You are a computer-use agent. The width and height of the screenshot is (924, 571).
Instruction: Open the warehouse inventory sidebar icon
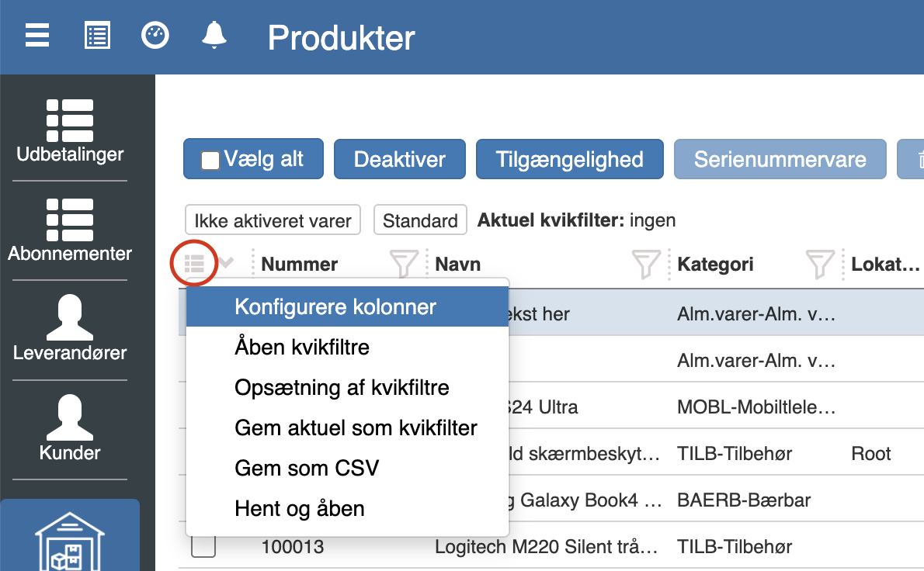point(70,539)
